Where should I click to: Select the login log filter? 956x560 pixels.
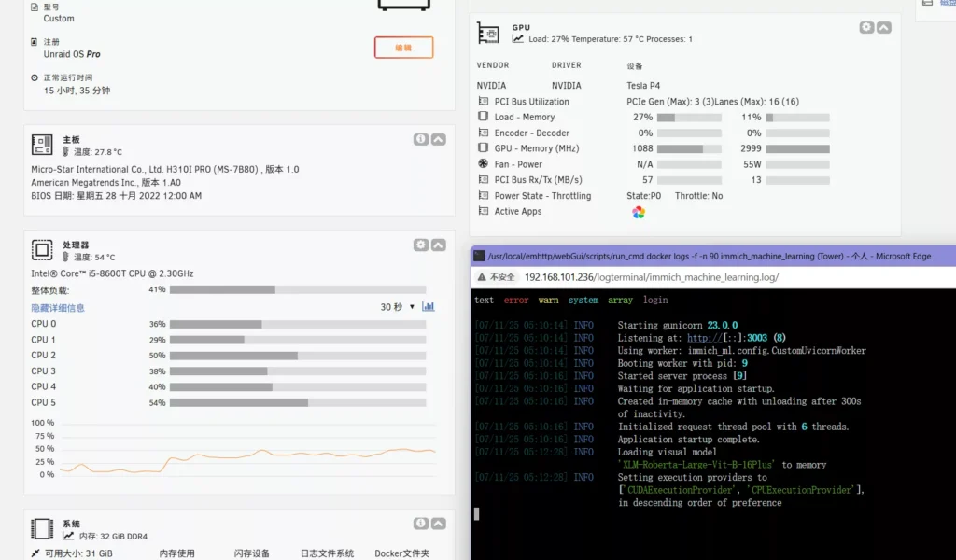point(655,301)
